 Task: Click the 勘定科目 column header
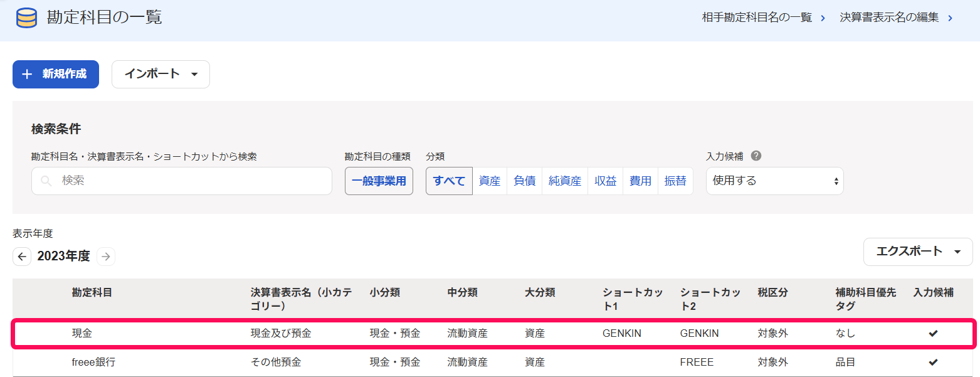[92, 292]
